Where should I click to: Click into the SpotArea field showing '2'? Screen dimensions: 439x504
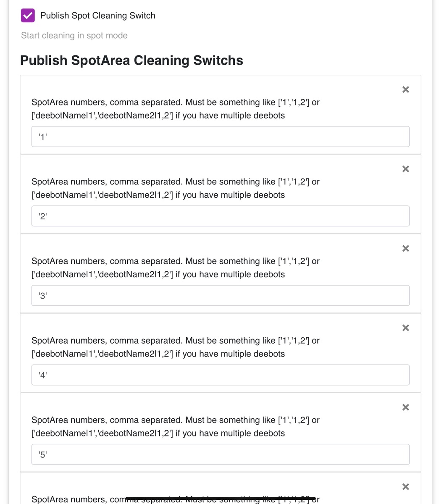click(x=220, y=216)
